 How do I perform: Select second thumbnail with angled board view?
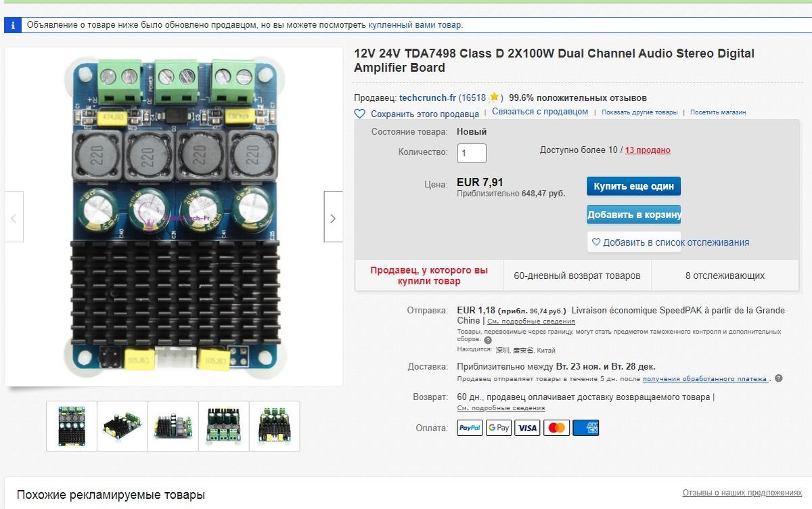[x=122, y=426]
